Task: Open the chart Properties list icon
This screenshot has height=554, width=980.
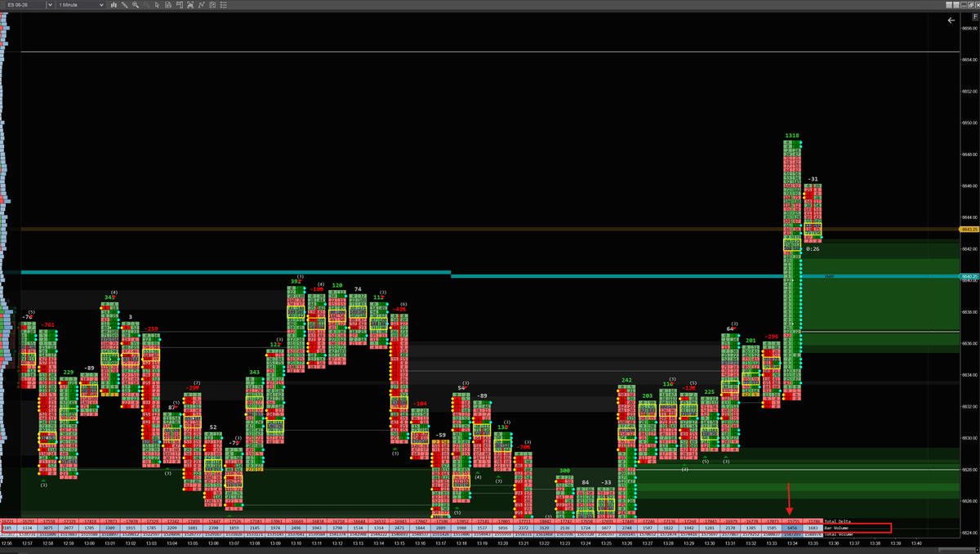Action: click(223, 5)
